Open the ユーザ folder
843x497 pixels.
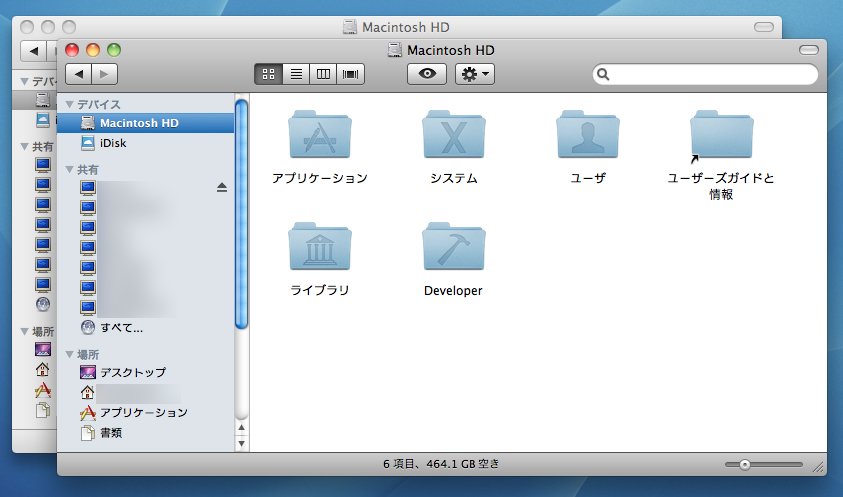coord(588,134)
